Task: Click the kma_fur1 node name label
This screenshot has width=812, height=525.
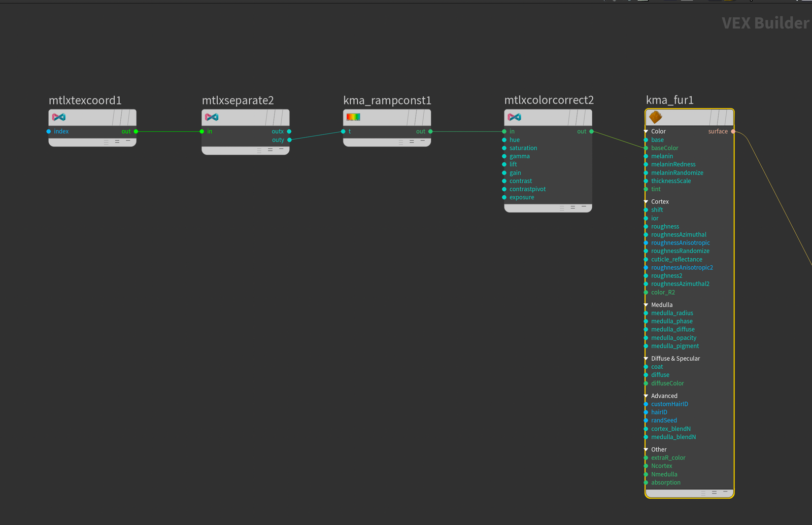Action: (669, 100)
